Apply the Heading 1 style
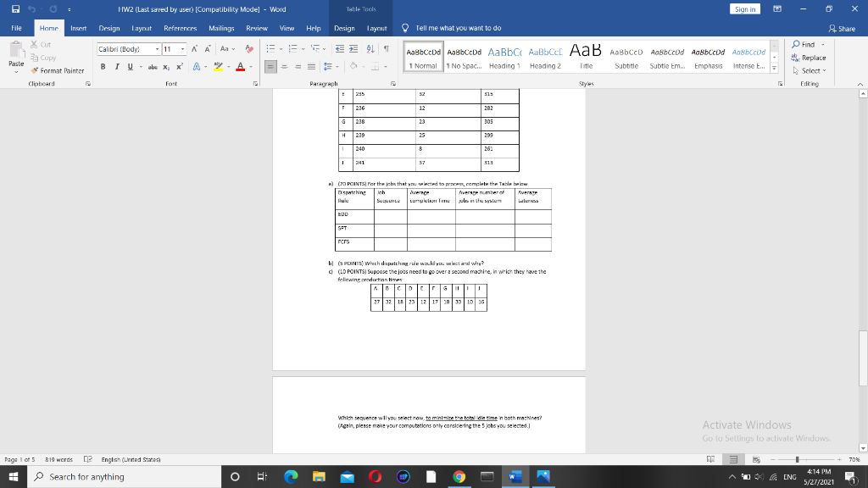Viewport: 868px width, 488px height. pyautogui.click(x=504, y=57)
